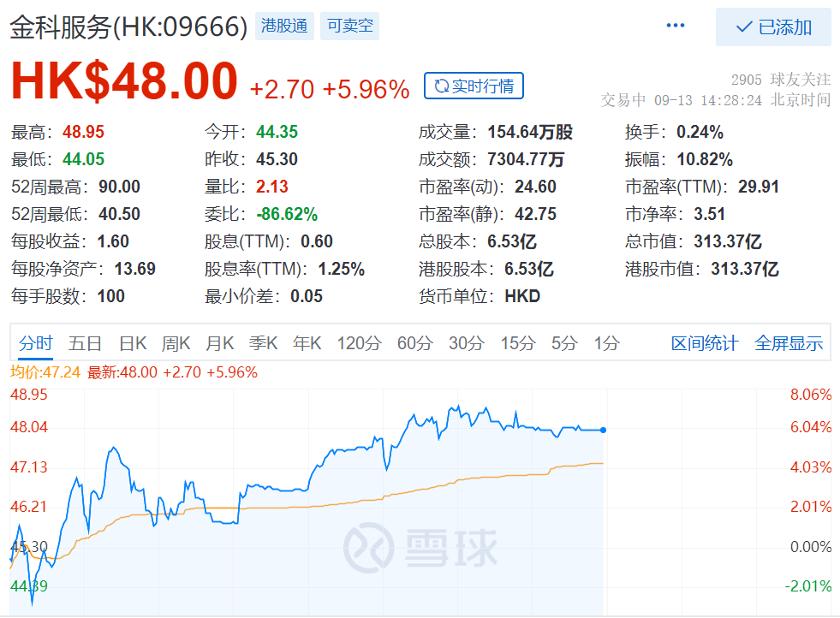
Task: Click the earnings per share 1.60
Action: [113, 241]
